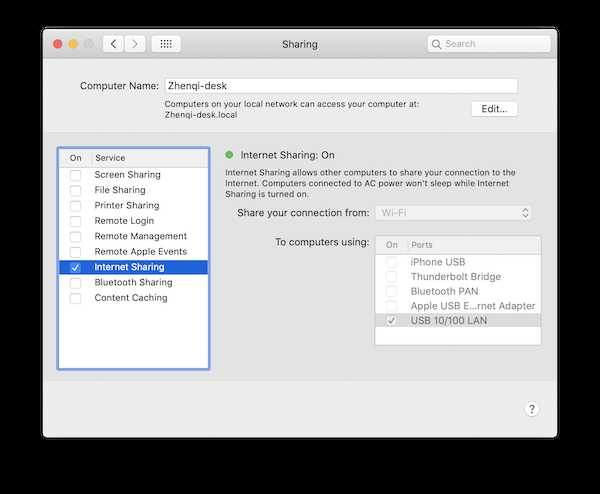This screenshot has width=600, height=494.
Task: Enable the File Sharing checkbox
Action: tap(75, 190)
